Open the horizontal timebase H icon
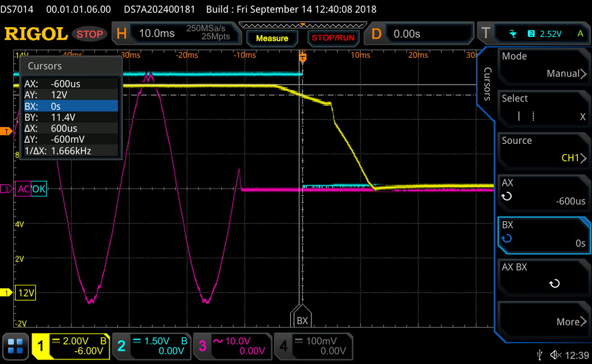The width and height of the screenshot is (592, 364). (x=122, y=34)
